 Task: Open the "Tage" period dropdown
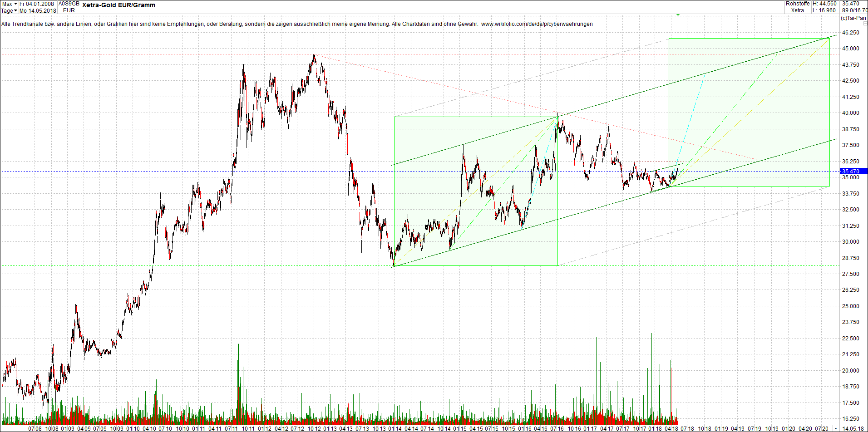click(x=8, y=10)
